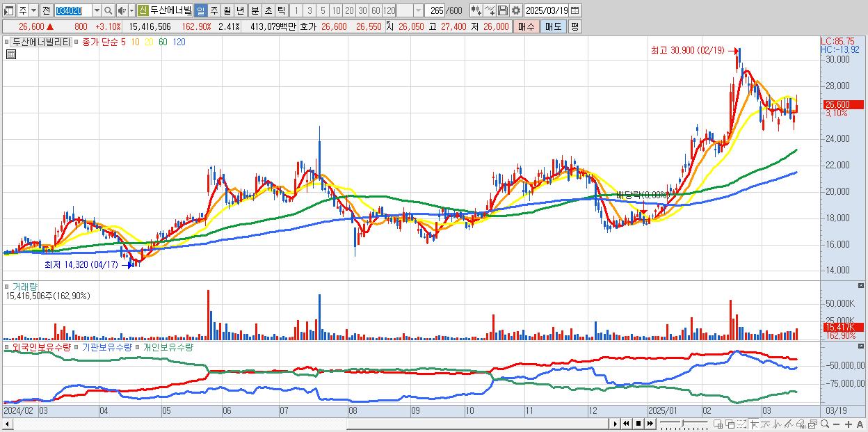Click the wave line chart icon
This screenshot has height=432, width=868.
(778, 424)
